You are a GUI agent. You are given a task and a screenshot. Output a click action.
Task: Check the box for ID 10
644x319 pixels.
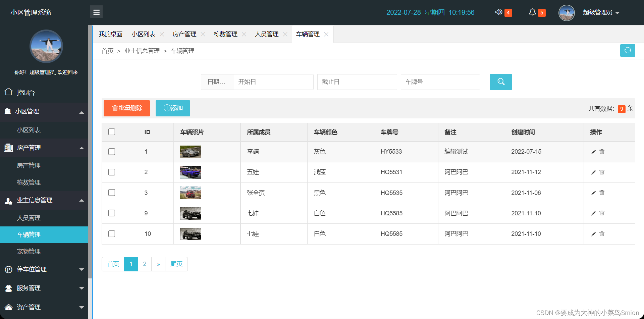tap(112, 234)
